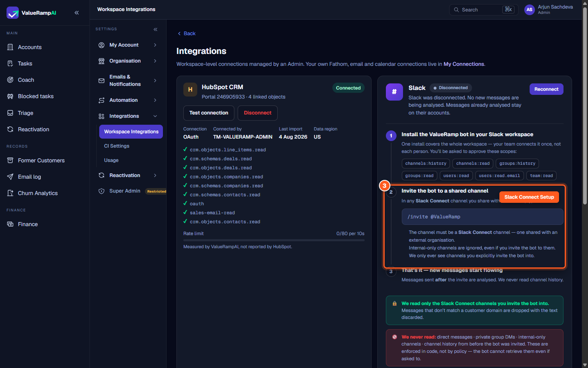Click the Emails & Notifications envelope icon

pyautogui.click(x=102, y=81)
